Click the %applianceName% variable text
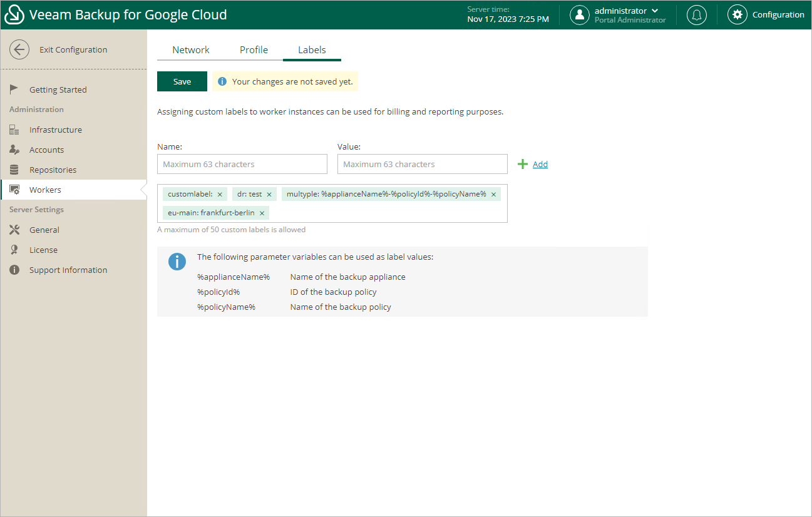 click(234, 277)
